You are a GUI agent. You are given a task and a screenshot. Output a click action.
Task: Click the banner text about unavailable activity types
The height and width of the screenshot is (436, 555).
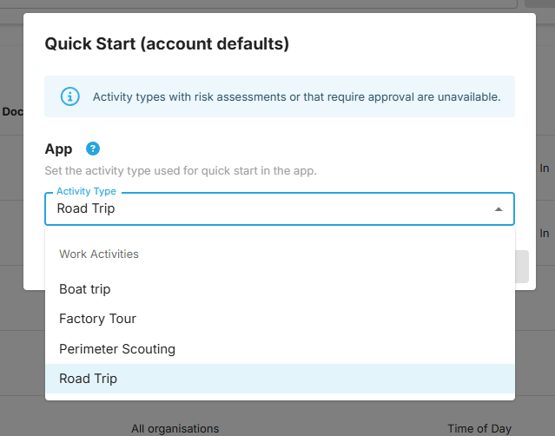pos(297,97)
